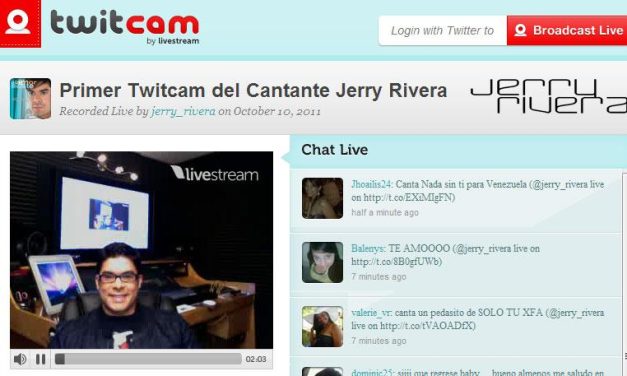The height and width of the screenshot is (376, 627).
Task: Open the dominic25 username link
Action: (x=372, y=372)
